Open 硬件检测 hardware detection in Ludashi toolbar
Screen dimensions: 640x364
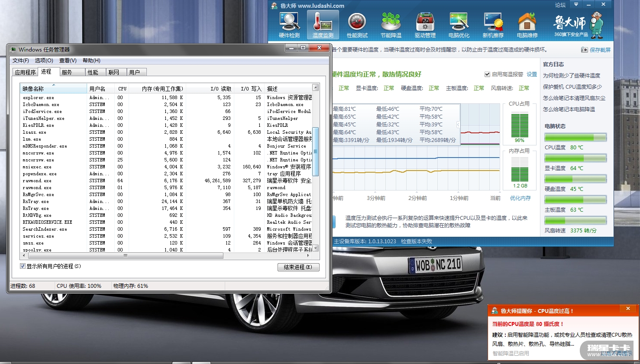(x=289, y=25)
